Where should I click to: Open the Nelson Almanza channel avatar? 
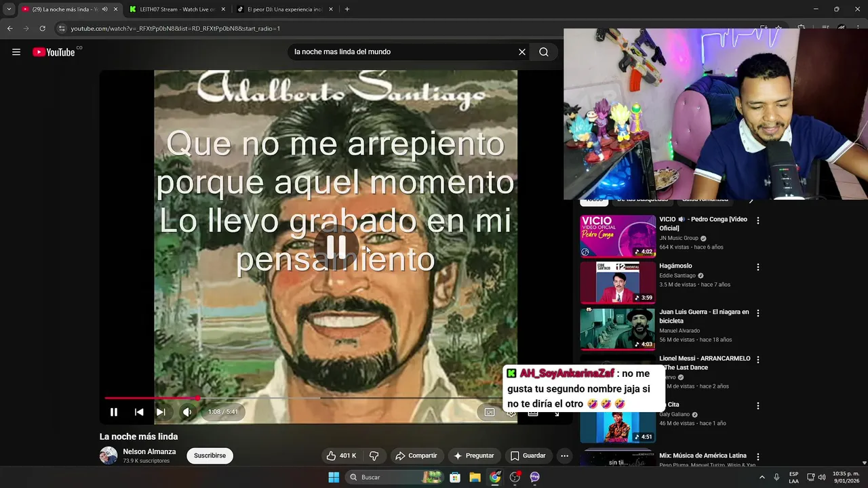108,455
